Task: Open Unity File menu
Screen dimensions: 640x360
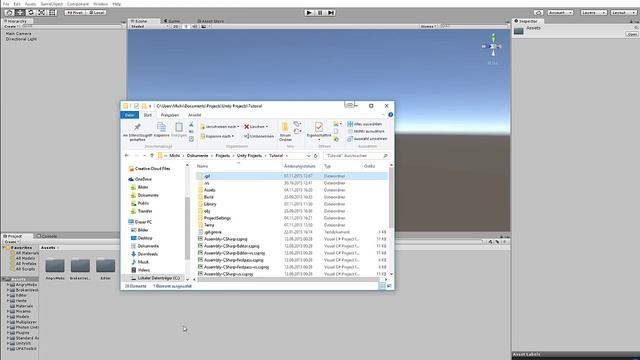Action: 6,4
